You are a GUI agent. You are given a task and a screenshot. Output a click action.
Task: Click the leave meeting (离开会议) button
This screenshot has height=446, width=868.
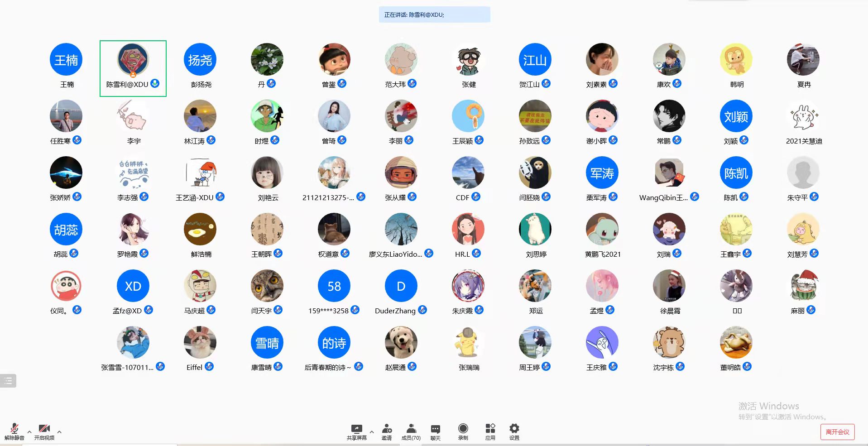pyautogui.click(x=837, y=432)
